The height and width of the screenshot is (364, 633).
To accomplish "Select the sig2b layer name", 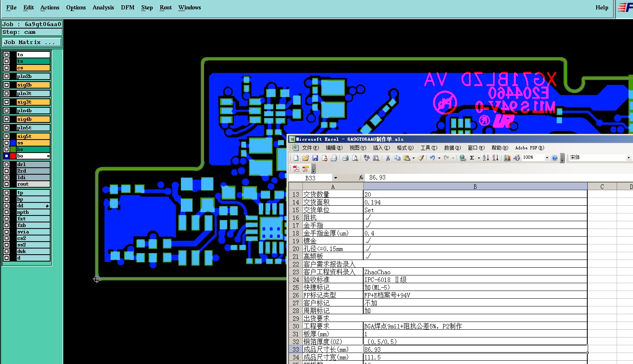I will pos(33,85).
